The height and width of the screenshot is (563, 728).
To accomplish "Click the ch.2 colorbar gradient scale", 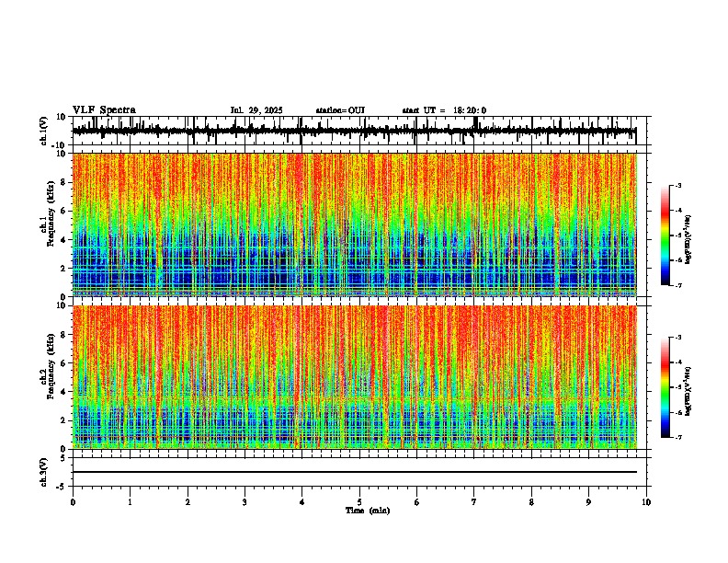I will (665, 387).
